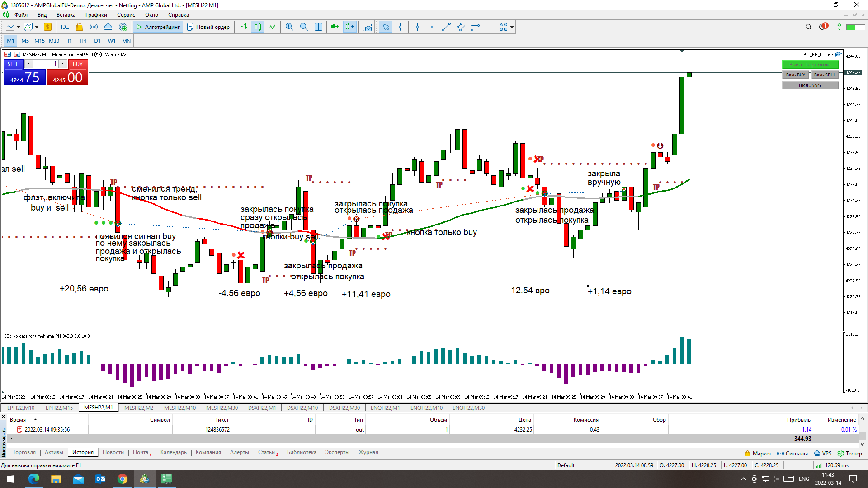Open the Графики menu

(x=96, y=15)
